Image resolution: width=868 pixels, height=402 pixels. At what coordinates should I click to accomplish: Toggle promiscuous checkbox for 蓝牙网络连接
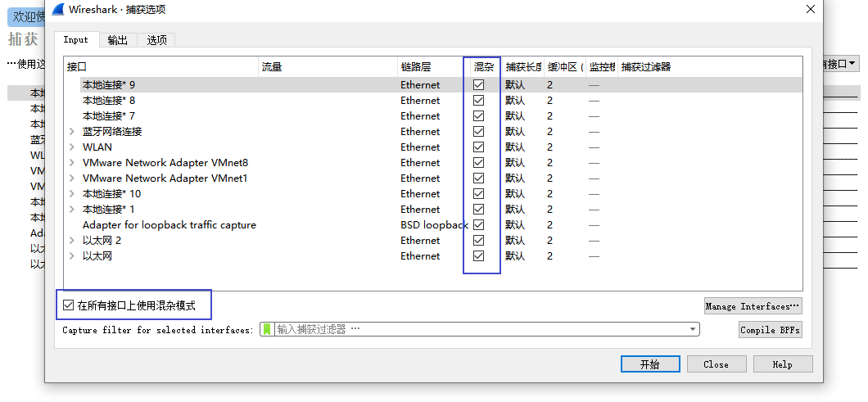click(x=479, y=131)
